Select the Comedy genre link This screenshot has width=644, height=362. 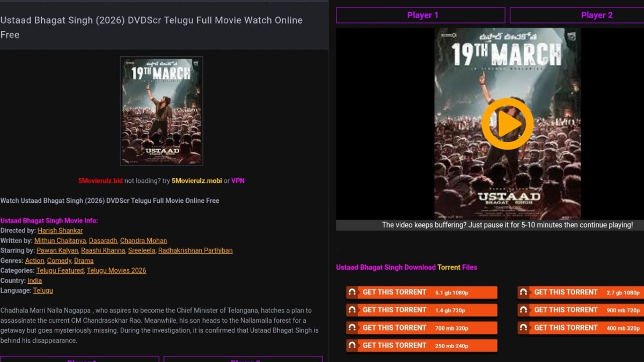59,261
